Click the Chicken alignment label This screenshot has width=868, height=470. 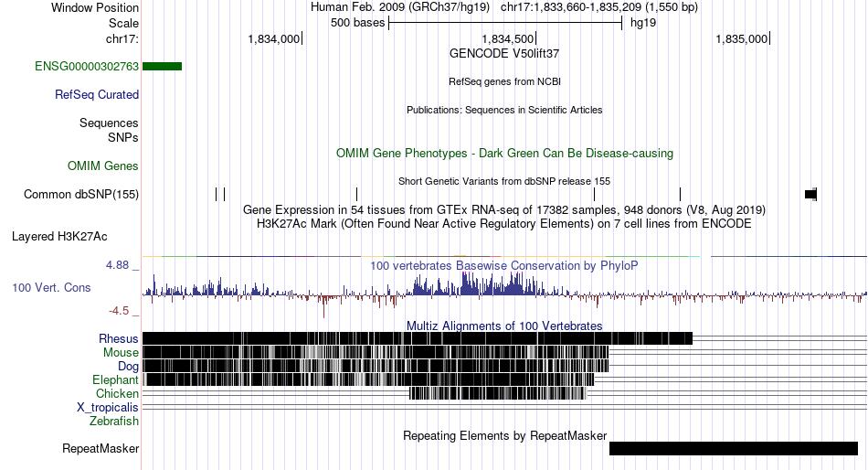tap(117, 393)
